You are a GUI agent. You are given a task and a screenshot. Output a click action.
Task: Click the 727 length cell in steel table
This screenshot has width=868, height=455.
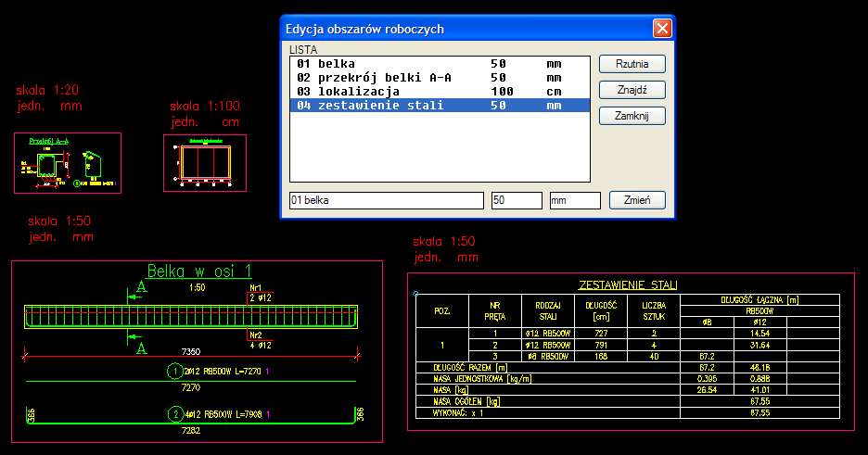click(601, 334)
